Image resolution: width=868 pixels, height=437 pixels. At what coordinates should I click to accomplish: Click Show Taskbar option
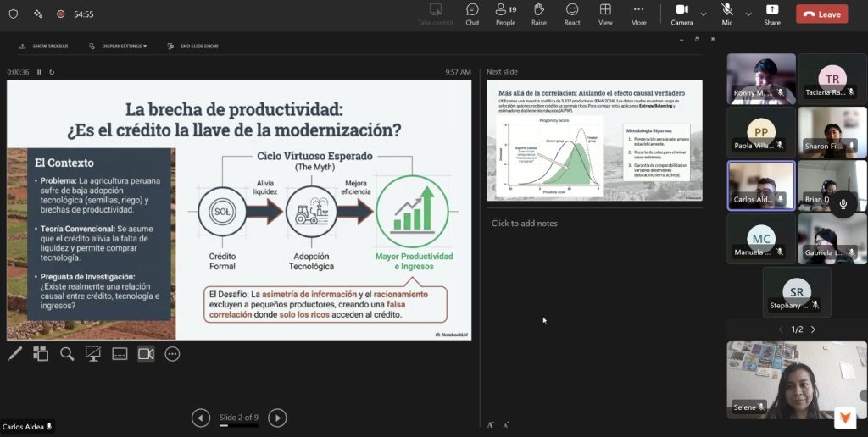(47, 46)
